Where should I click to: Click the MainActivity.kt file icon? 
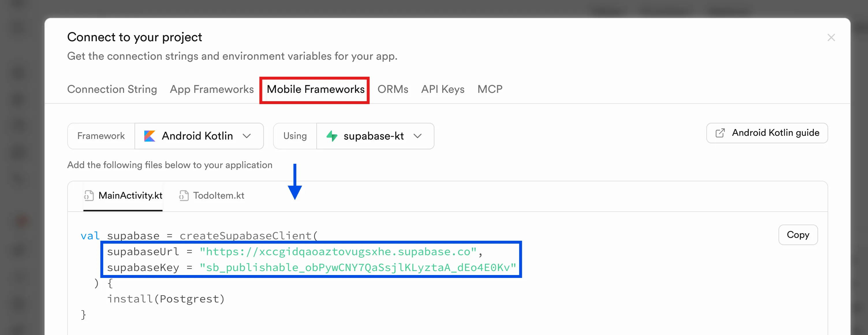tap(89, 196)
